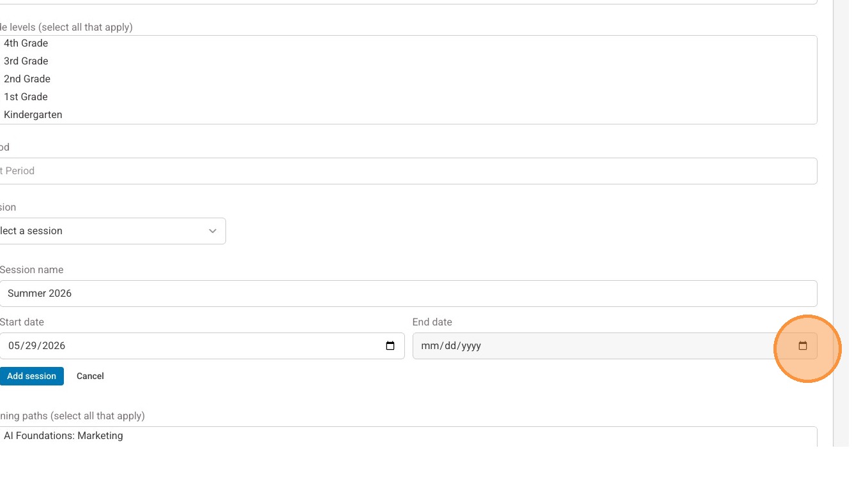
Task: Click the page's vertical scrollbar track
Action: (841, 223)
